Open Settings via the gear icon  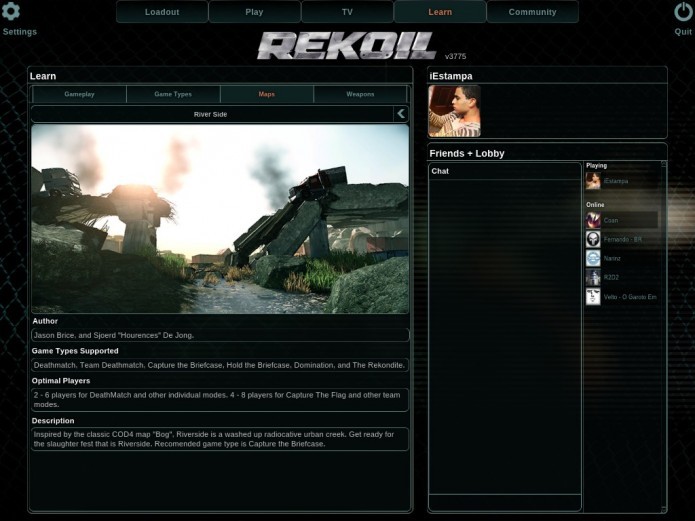coord(11,11)
